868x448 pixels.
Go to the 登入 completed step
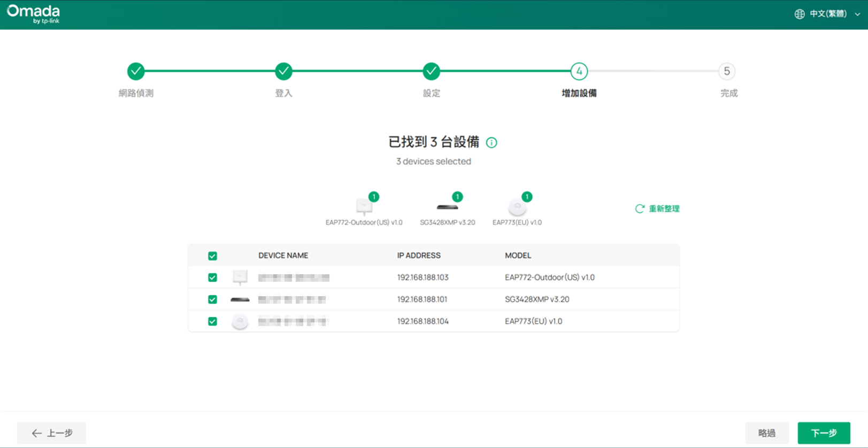click(283, 71)
